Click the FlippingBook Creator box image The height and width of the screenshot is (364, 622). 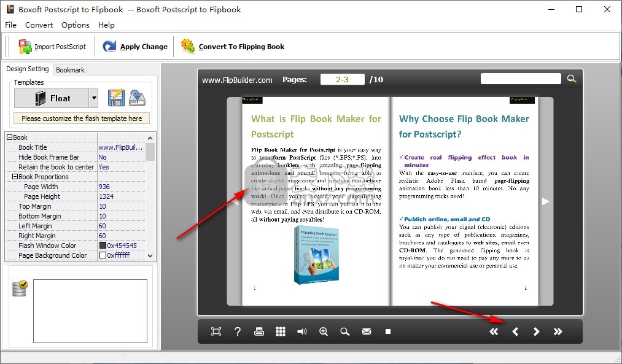coord(316,255)
